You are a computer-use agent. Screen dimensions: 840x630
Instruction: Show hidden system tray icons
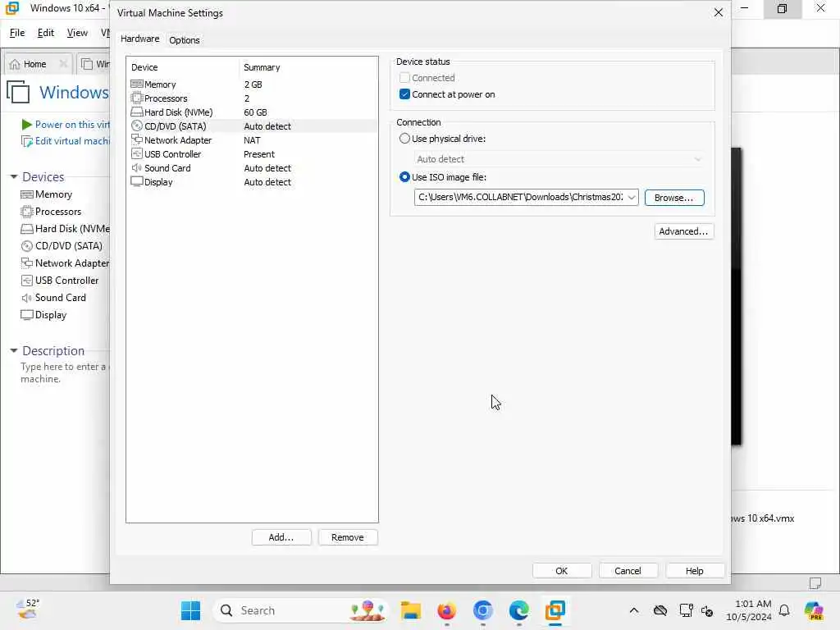point(634,610)
